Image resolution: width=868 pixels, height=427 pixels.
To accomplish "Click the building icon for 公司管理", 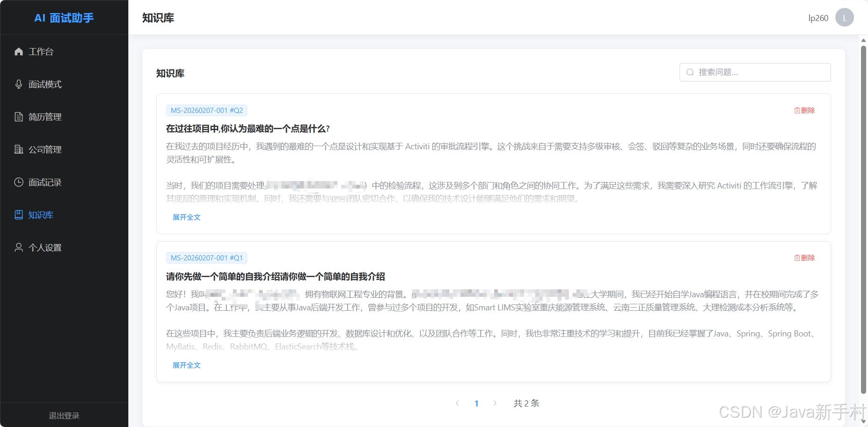I will click(x=18, y=149).
